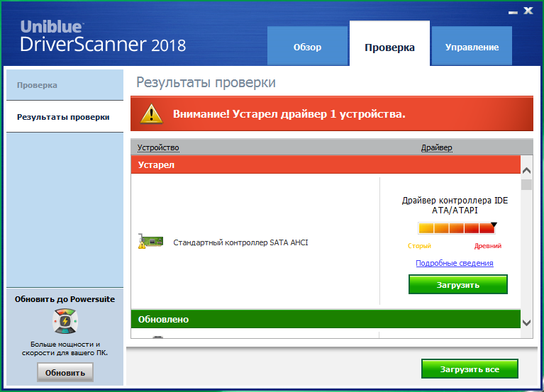Click the Старый age label
The width and height of the screenshot is (544, 392).
point(419,246)
